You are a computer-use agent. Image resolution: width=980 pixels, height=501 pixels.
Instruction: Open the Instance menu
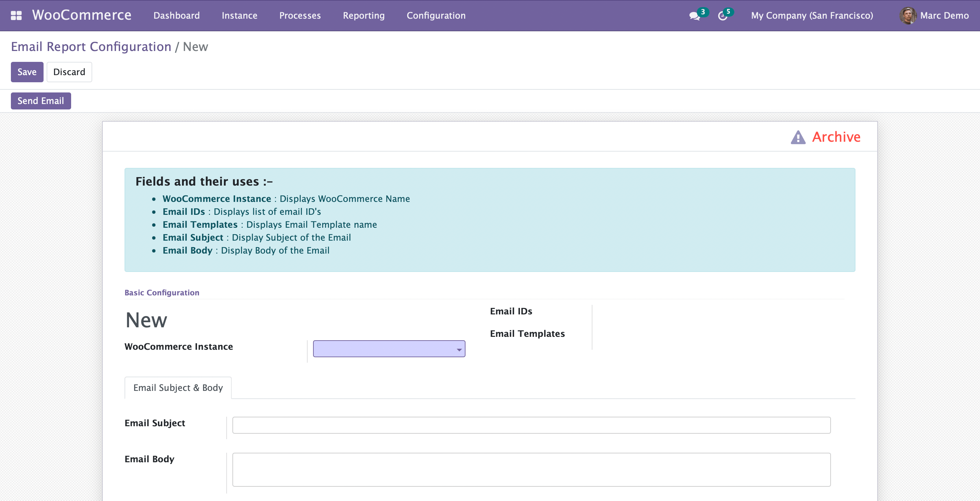(239, 16)
